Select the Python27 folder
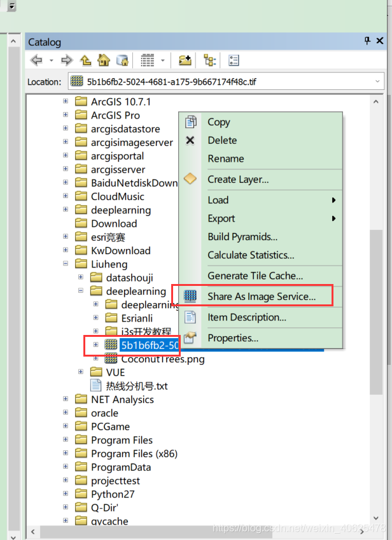The width and height of the screenshot is (392, 540). [x=113, y=495]
